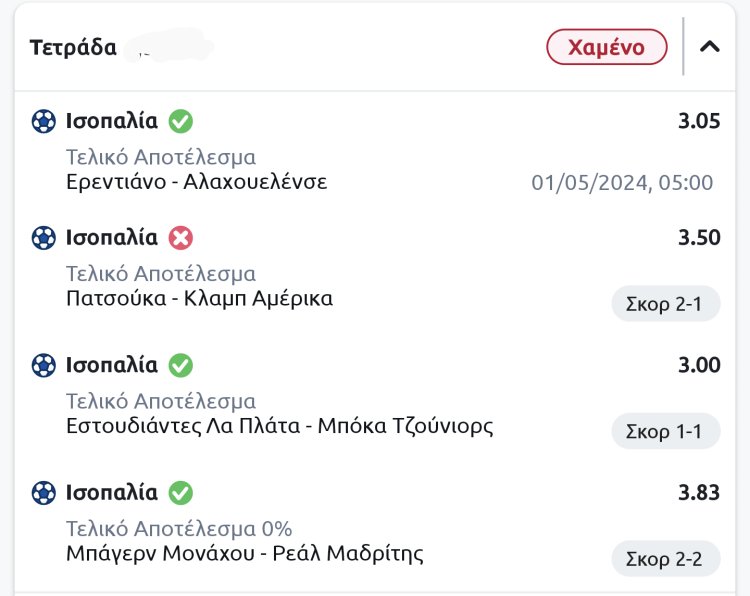This screenshot has width=750, height=596.
Task: Click soccer ball icon beside Ερεντιάνο match
Action: coord(43,122)
